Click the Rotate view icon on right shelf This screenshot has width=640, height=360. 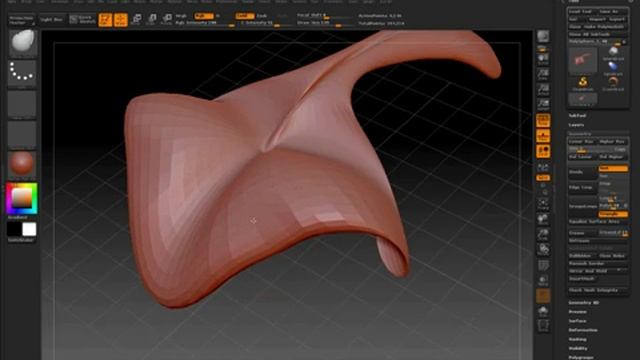[543, 250]
